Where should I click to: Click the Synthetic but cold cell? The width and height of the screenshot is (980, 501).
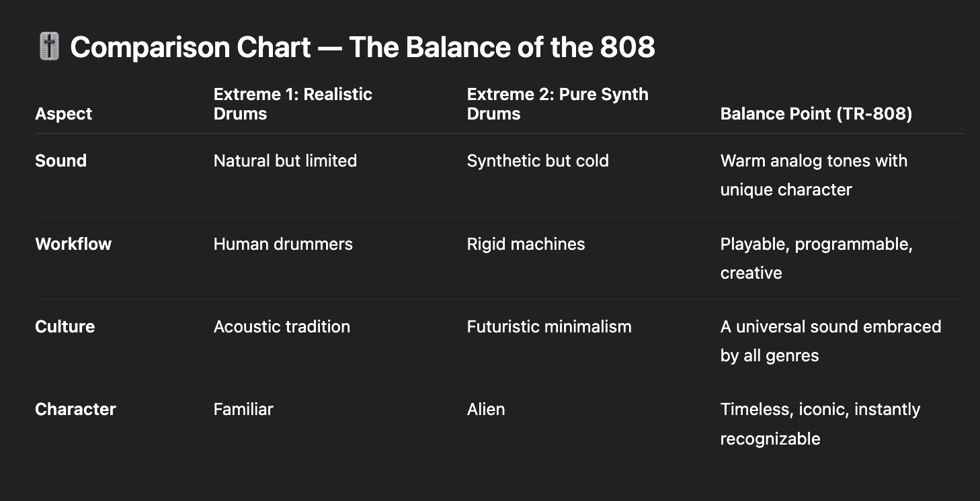pyautogui.click(x=538, y=161)
